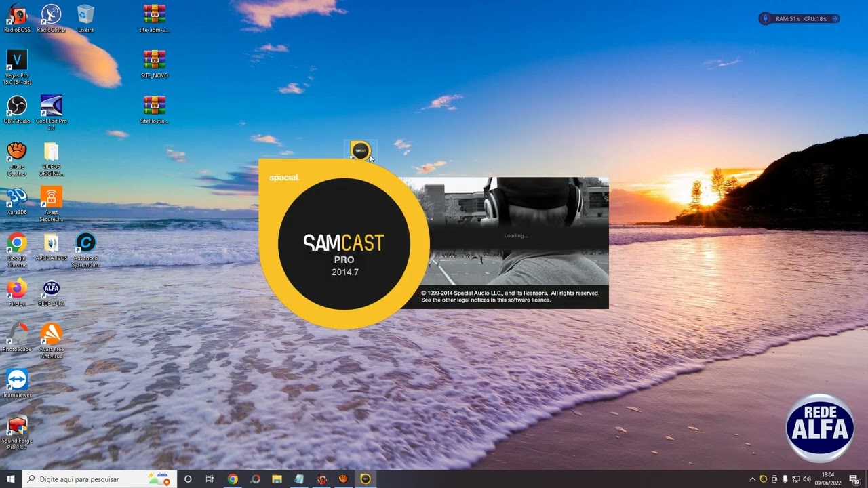Select the REDE ALFA desktop shortcut

coord(51,291)
